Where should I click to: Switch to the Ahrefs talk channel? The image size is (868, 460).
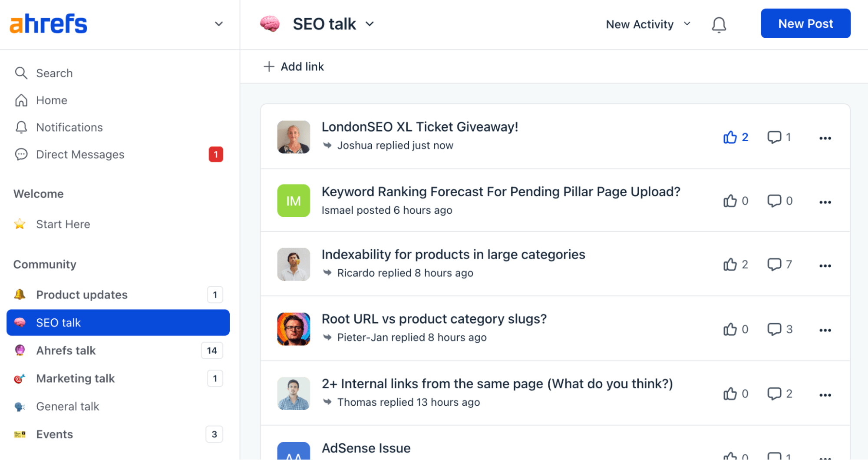click(66, 350)
